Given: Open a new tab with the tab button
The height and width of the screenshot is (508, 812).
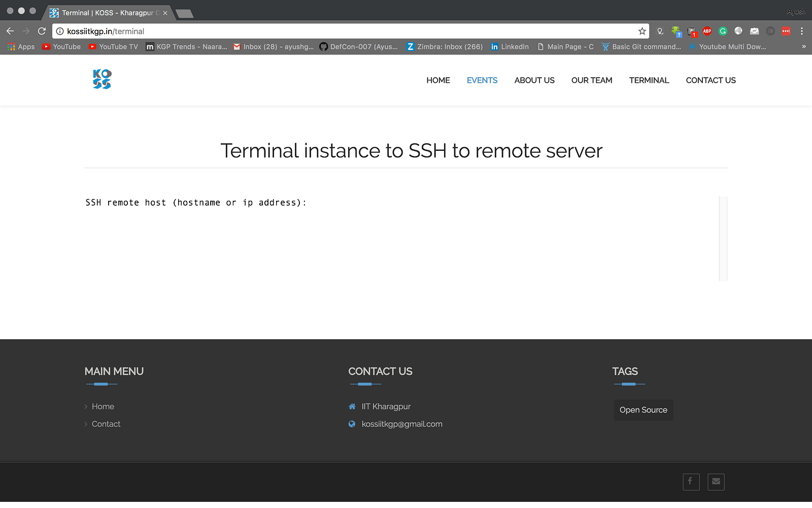Looking at the screenshot, I should click(184, 13).
